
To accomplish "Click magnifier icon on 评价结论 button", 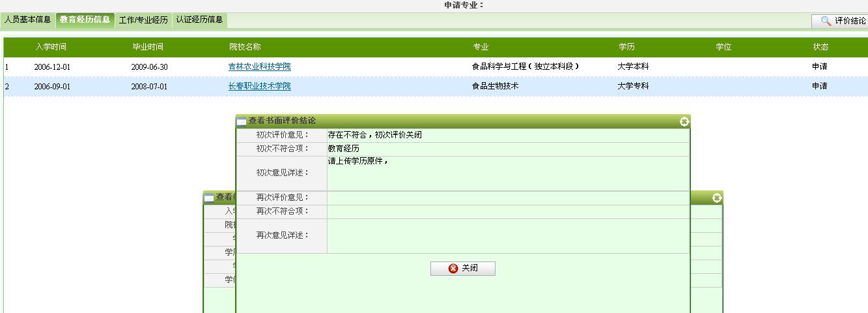I will pos(826,21).
